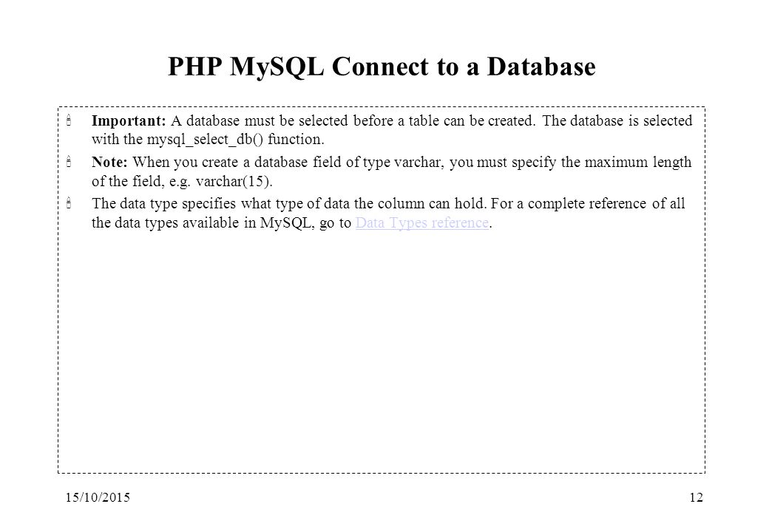769x532 pixels.
Task: Click the word "PHP" in the title
Action: (194, 66)
